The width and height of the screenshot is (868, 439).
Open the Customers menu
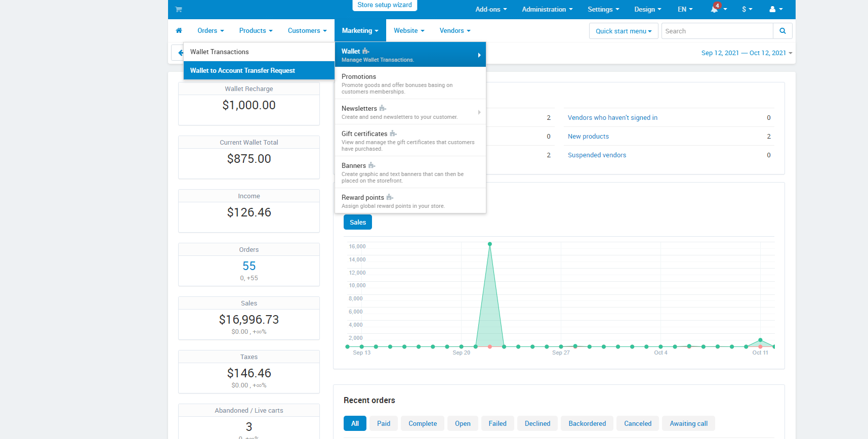coord(307,30)
